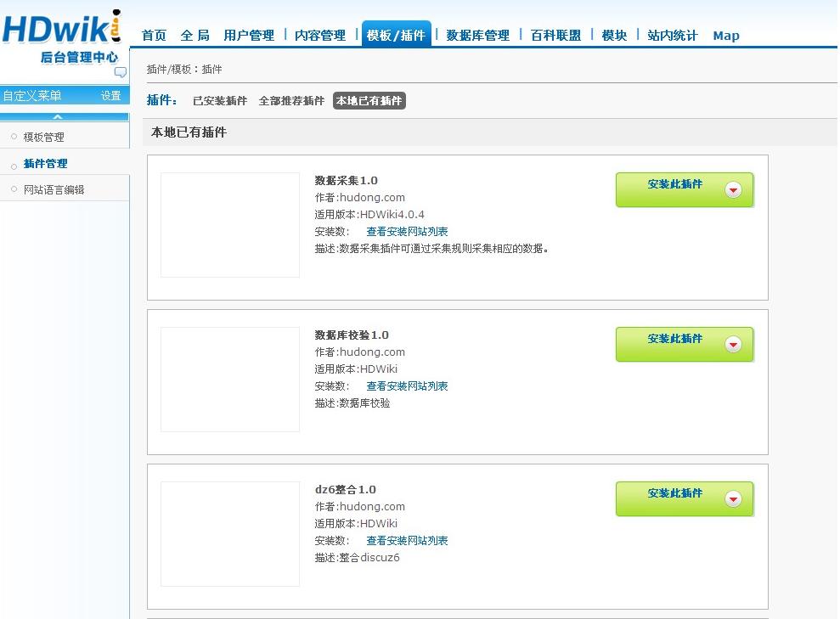
Task: Install the 数据库校验1.0 plugin
Action: point(685,344)
